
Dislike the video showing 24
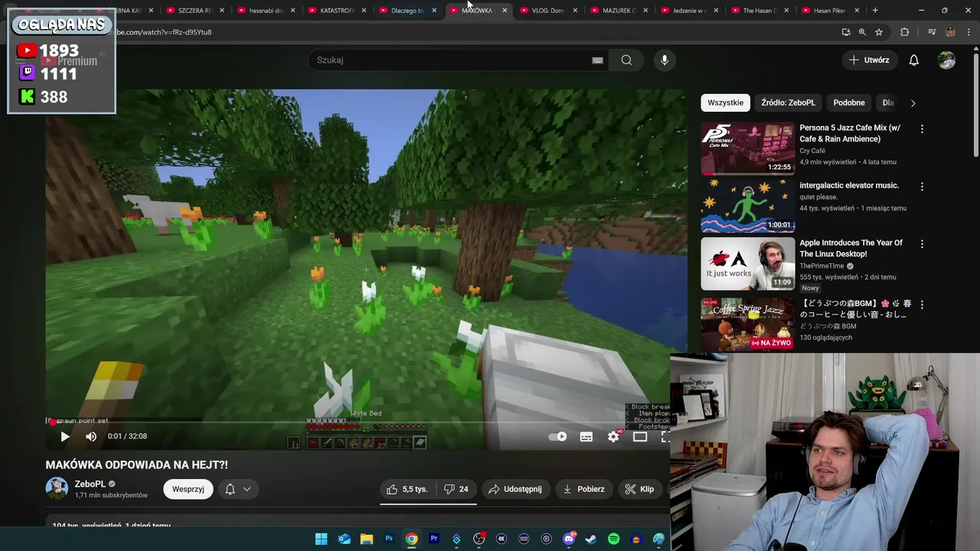456,489
